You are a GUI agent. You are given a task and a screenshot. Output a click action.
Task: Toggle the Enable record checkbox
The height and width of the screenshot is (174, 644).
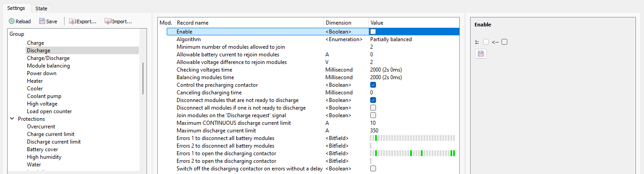click(x=373, y=32)
